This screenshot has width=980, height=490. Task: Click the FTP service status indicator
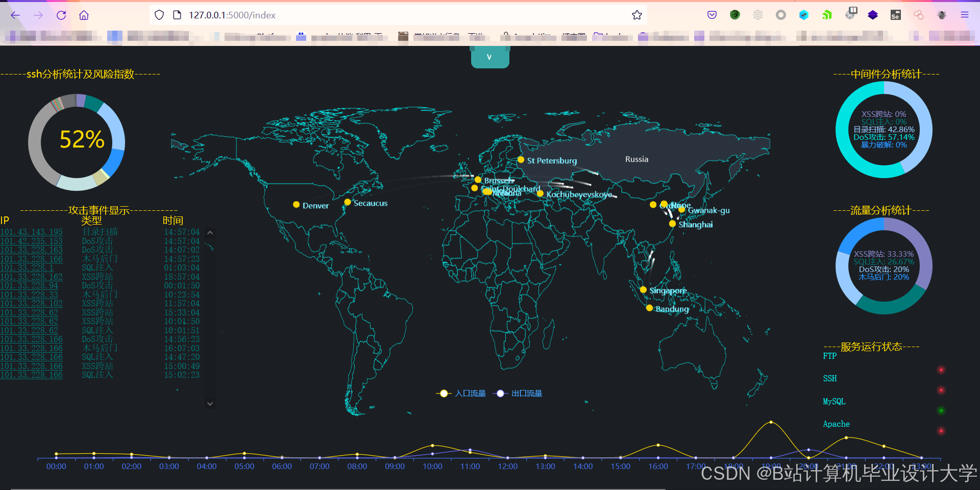click(941, 370)
